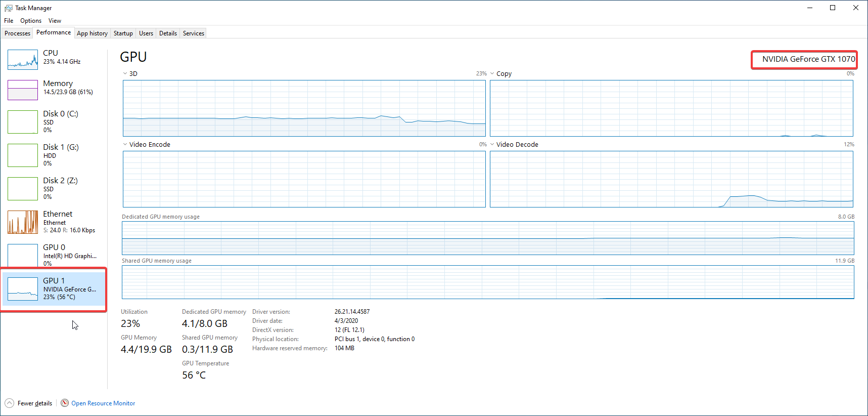Image resolution: width=868 pixels, height=416 pixels.
Task: Click the Shared GPU memory 0.3/11.9 GB value
Action: click(207, 349)
